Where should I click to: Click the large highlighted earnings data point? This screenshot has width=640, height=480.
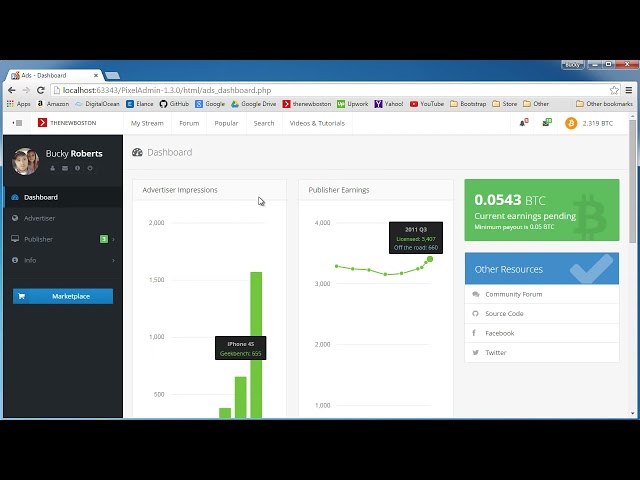point(430,259)
